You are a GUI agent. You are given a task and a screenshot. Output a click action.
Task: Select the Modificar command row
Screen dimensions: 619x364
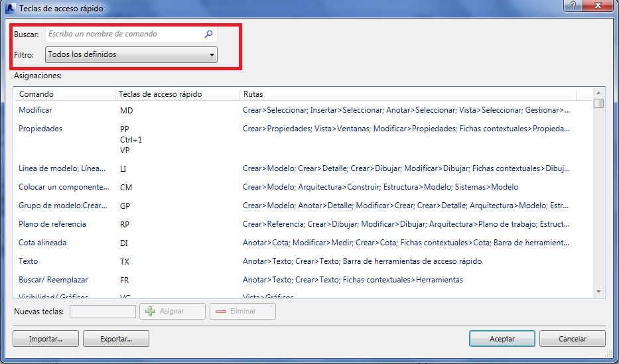coord(35,110)
